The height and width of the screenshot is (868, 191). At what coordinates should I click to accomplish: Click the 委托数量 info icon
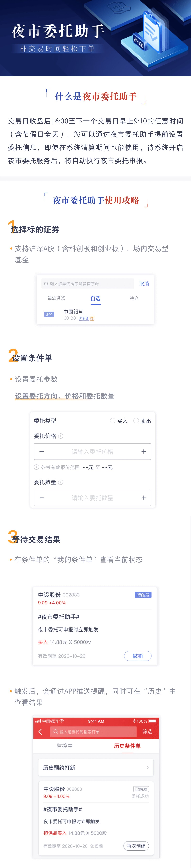[x=61, y=482]
